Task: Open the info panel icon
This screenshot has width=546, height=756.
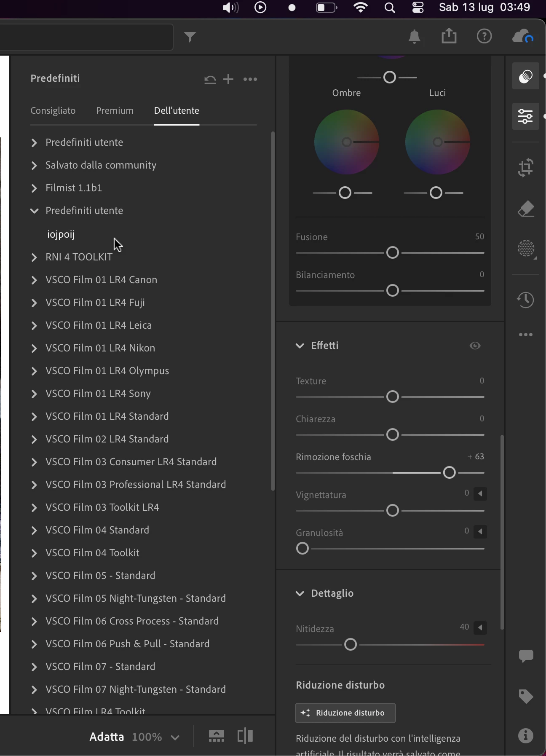Action: pyautogui.click(x=526, y=736)
